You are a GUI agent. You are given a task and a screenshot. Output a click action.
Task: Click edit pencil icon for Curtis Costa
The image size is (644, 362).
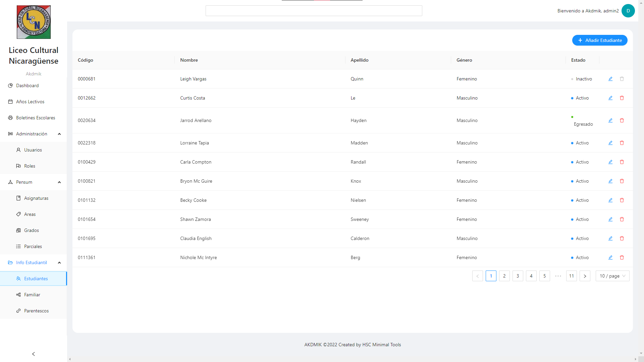tap(610, 98)
